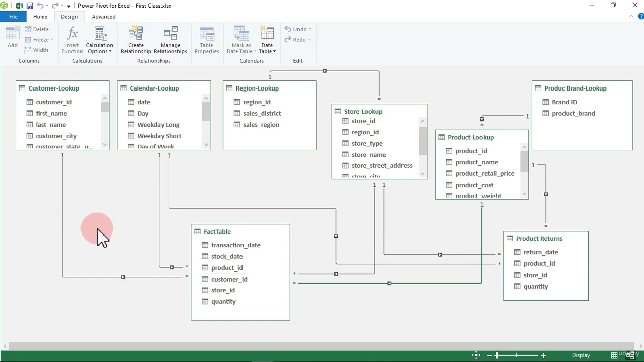Click Store-Lookup scroll down arrow

[x=423, y=174]
